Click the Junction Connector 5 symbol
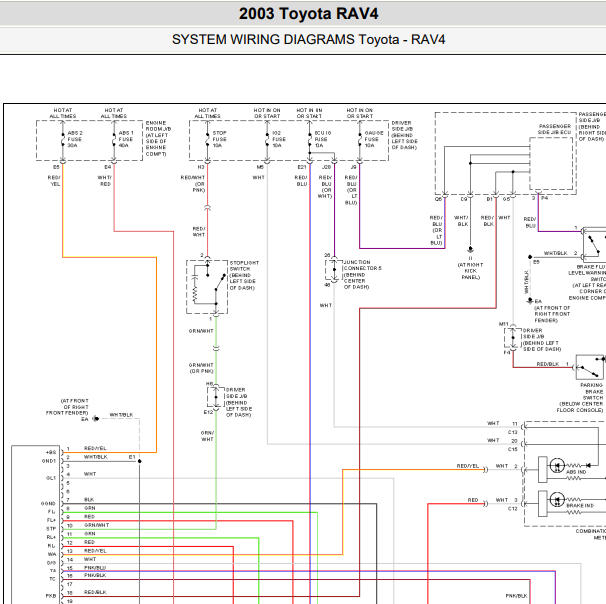Viewport: 606px width, 604px height. pos(334,269)
